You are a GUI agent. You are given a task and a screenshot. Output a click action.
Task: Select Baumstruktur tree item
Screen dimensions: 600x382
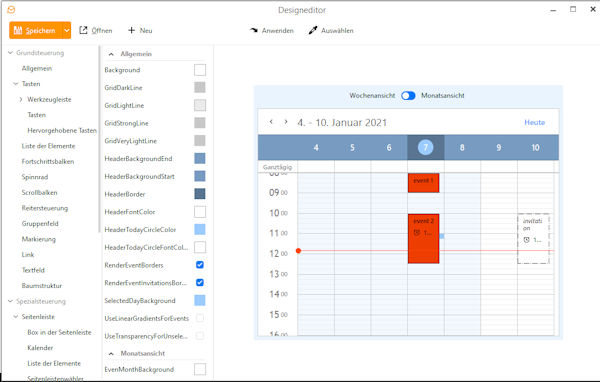42,286
